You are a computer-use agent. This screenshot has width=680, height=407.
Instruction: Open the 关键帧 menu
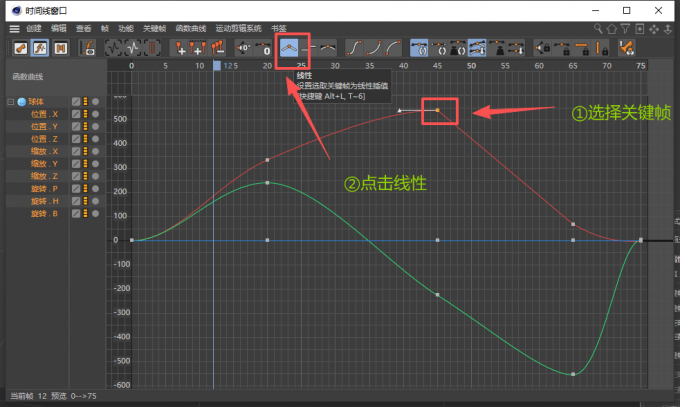(155, 29)
